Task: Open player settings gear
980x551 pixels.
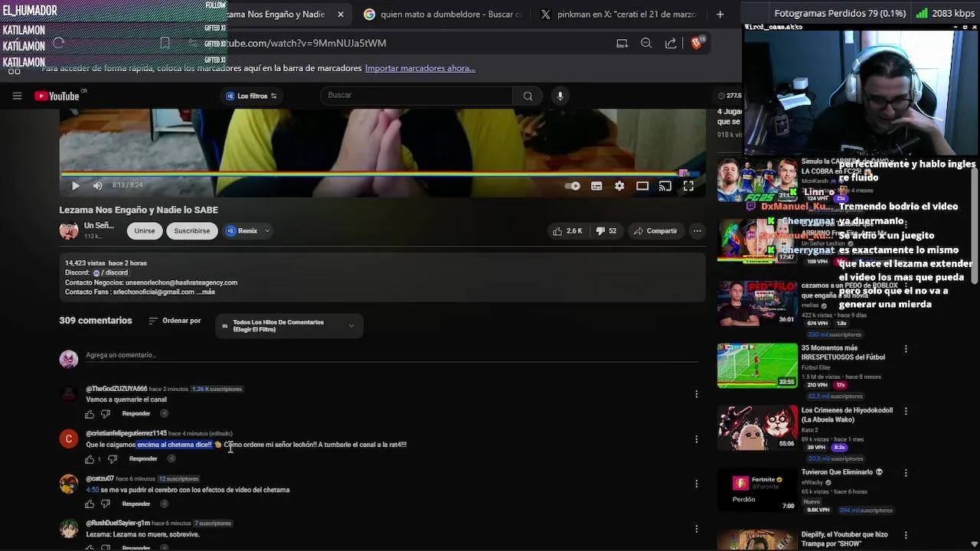Action: pos(619,186)
